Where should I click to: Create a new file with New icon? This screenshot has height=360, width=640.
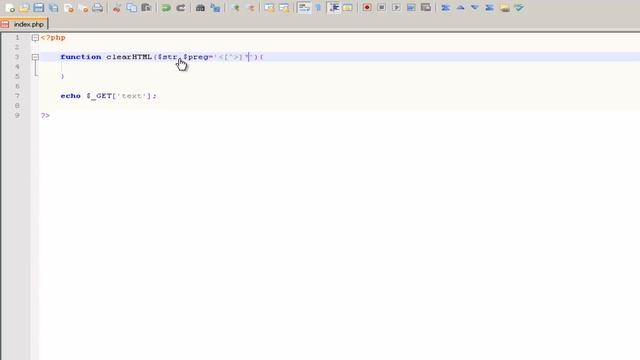click(10, 8)
